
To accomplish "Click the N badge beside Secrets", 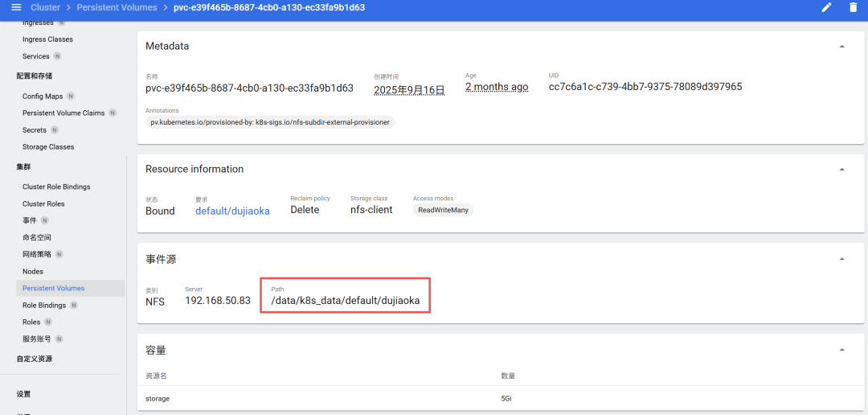I will (x=55, y=130).
